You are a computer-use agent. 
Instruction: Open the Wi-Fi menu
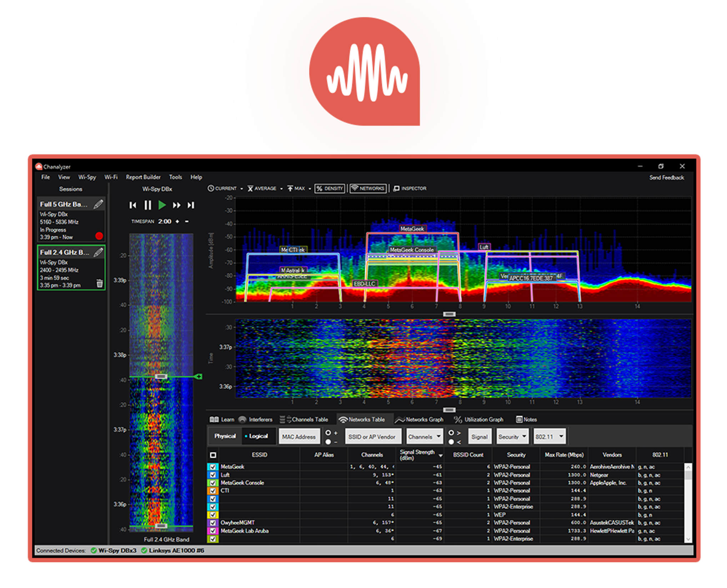[x=111, y=177]
